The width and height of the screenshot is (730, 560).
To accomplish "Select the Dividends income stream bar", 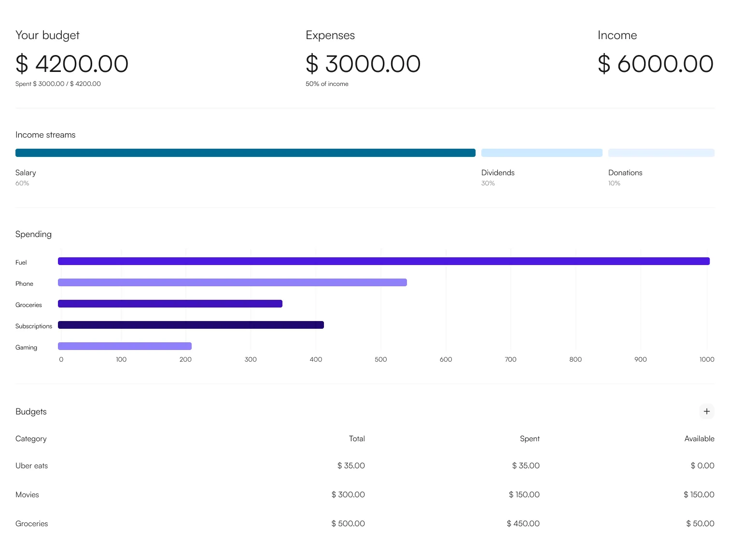I will point(542,153).
